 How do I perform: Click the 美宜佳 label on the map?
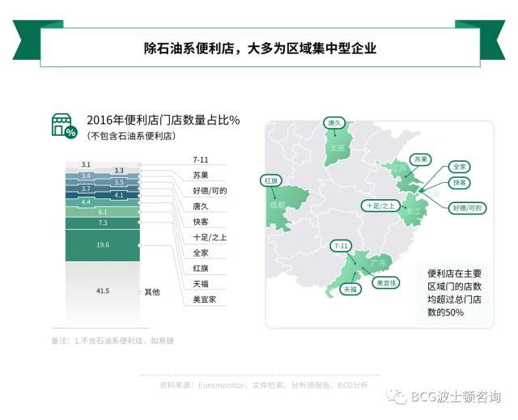coord(385,283)
